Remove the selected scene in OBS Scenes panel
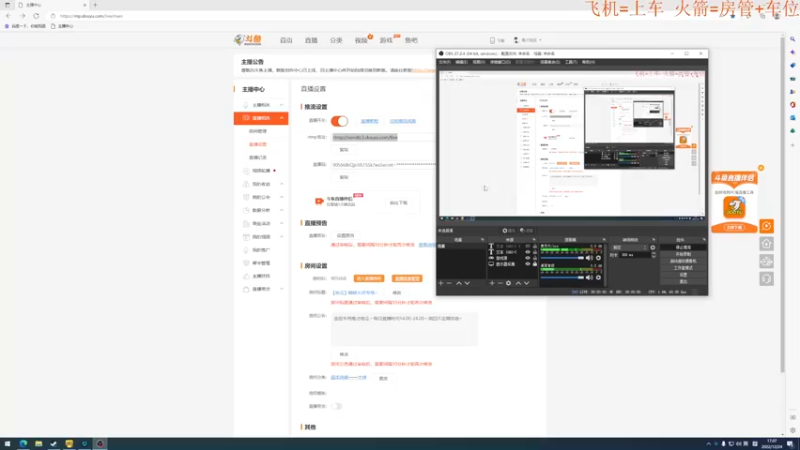 [449, 283]
